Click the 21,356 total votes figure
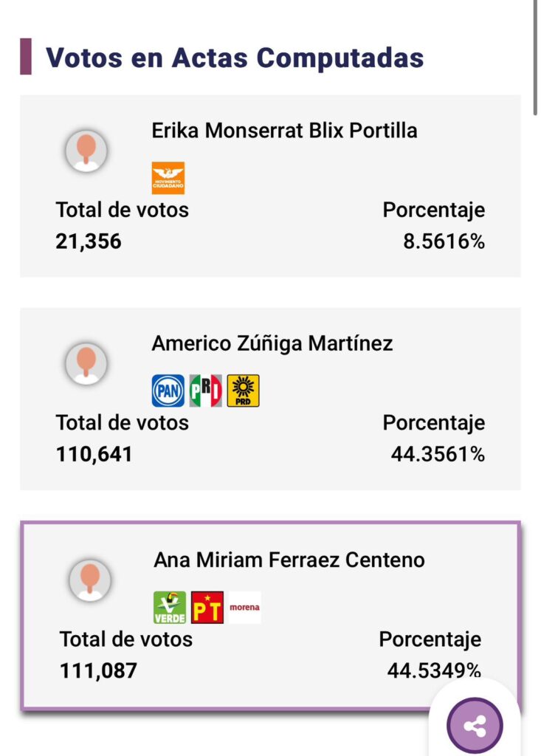 (89, 241)
